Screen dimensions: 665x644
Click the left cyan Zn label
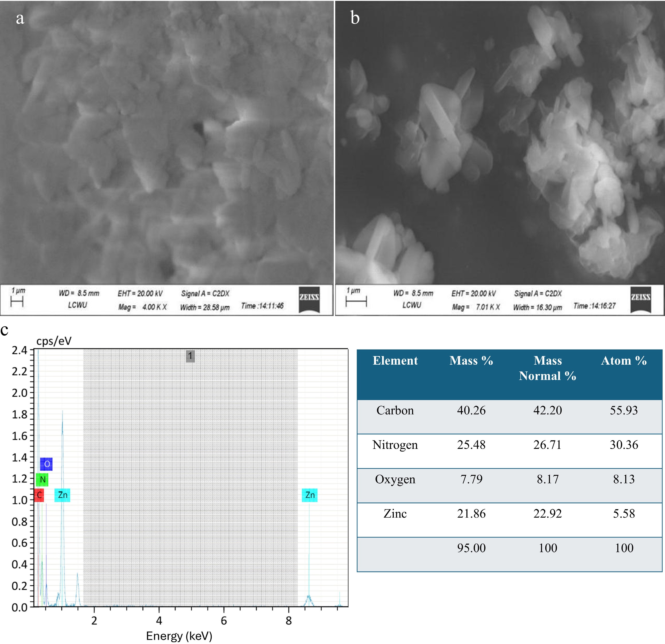(62, 495)
